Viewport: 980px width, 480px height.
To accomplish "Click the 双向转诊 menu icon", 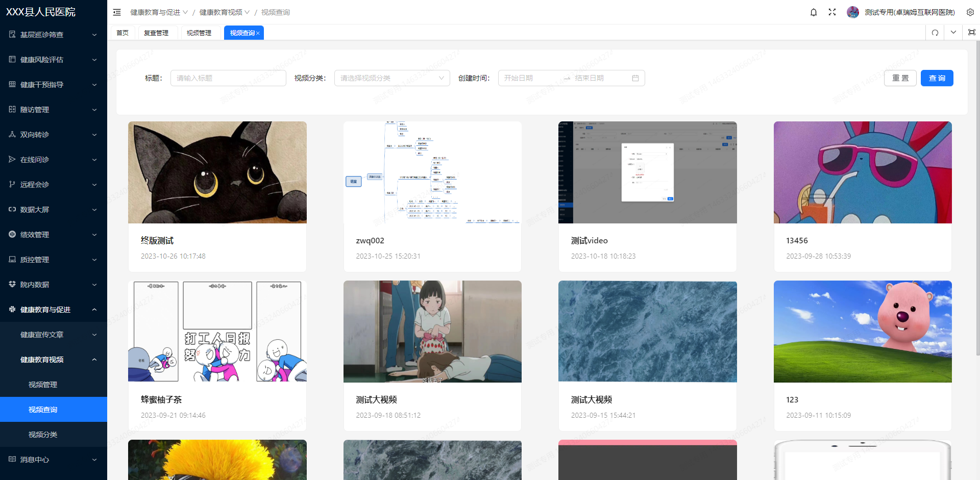I will [x=12, y=134].
